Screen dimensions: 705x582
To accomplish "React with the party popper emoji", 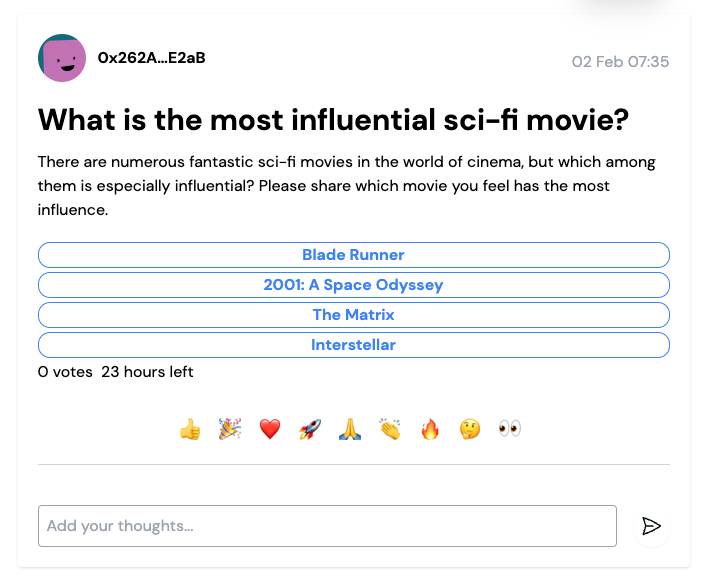I will (x=230, y=429).
